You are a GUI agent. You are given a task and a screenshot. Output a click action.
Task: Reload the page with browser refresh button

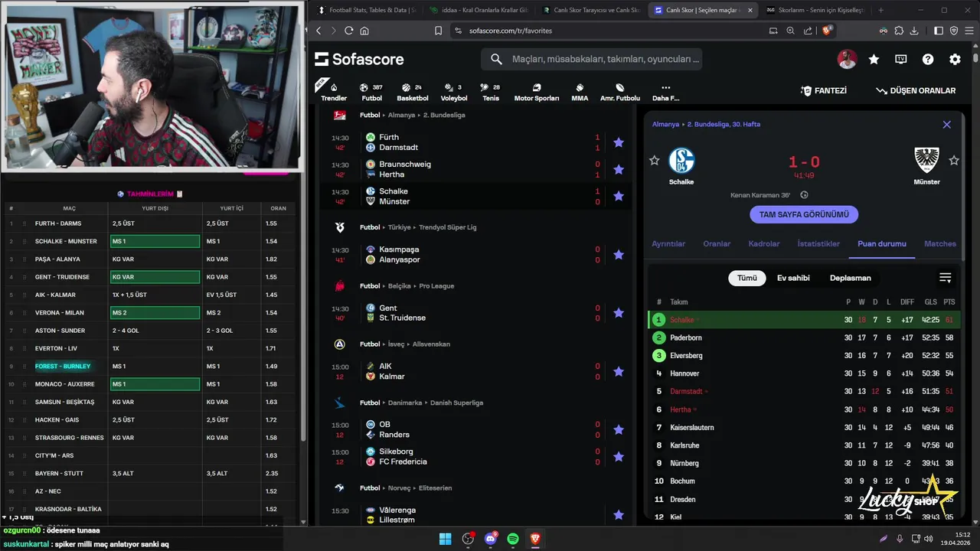pos(348,31)
